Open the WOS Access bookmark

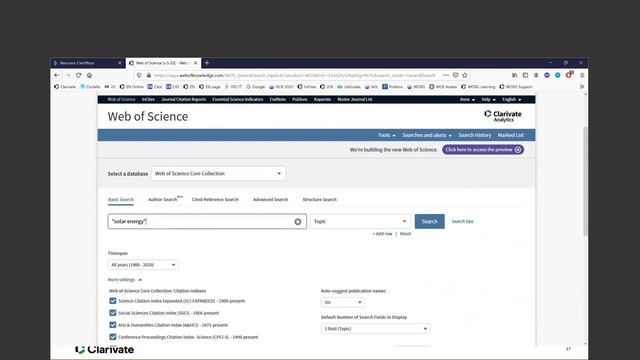click(443, 87)
